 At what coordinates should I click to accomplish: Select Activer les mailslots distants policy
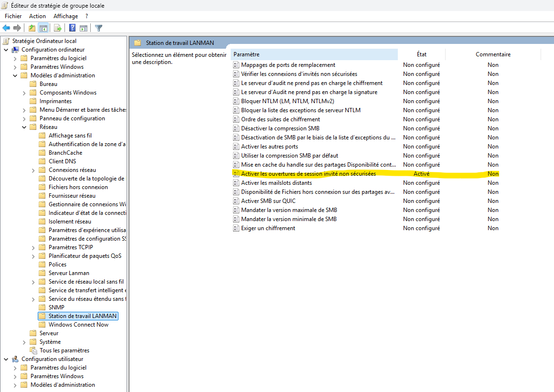pyautogui.click(x=277, y=183)
